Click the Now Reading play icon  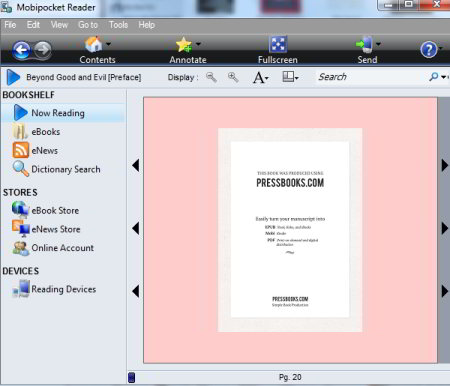(x=20, y=113)
